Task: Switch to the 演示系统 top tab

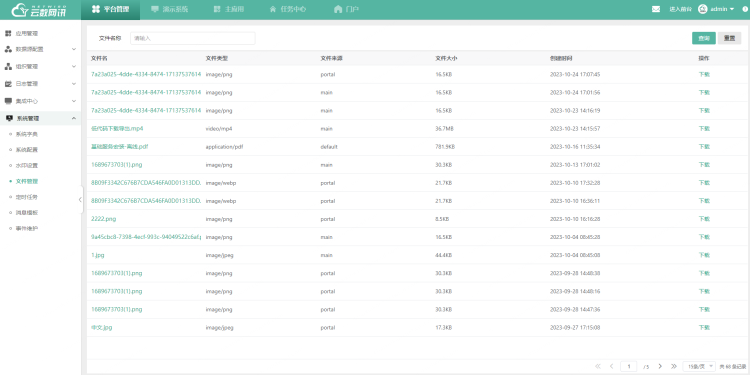Action: (169, 10)
